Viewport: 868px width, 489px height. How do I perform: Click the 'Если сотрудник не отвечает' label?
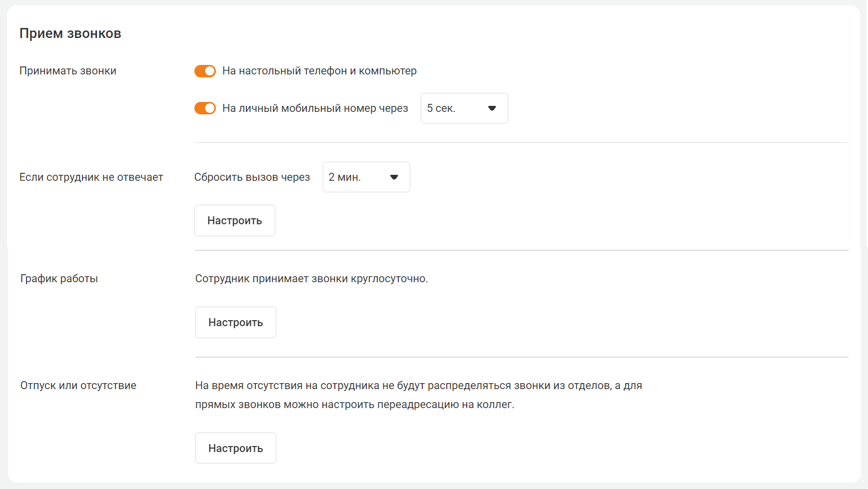tap(91, 177)
